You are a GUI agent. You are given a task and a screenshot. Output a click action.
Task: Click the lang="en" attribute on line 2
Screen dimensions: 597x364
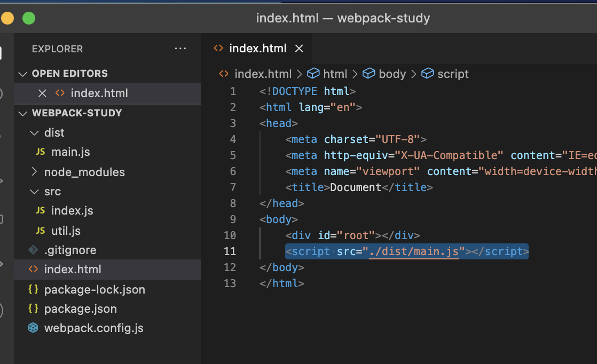(x=327, y=108)
